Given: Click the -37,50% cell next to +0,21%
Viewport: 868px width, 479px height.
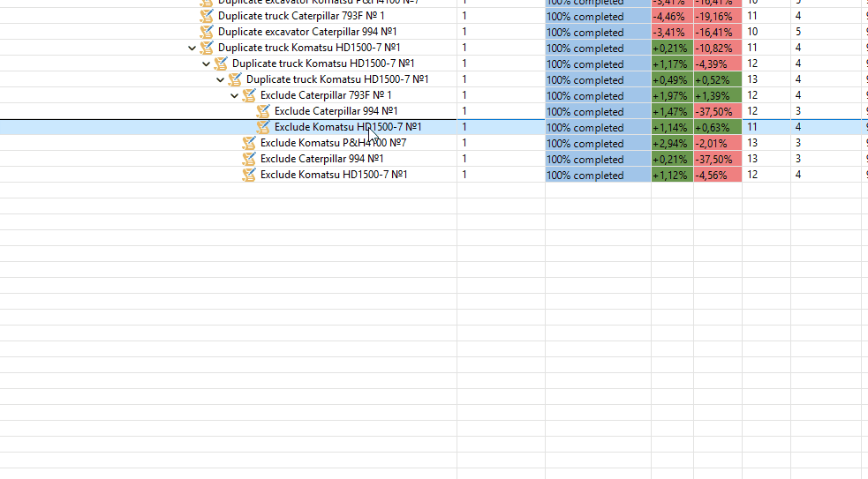Looking at the screenshot, I should (717, 160).
